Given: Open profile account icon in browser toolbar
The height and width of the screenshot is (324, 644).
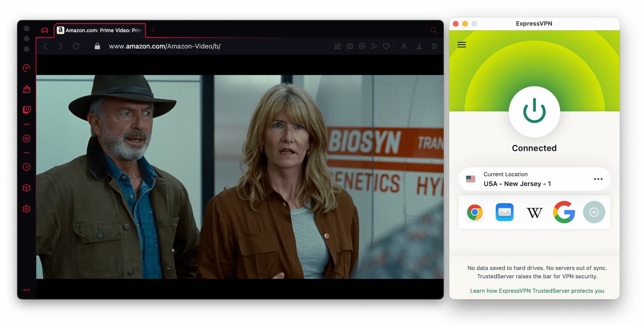Looking at the screenshot, I should 404,46.
